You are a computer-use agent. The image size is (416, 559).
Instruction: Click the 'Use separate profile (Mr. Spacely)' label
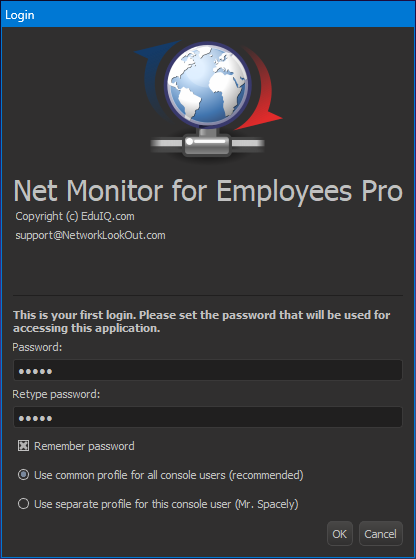[x=166, y=504]
